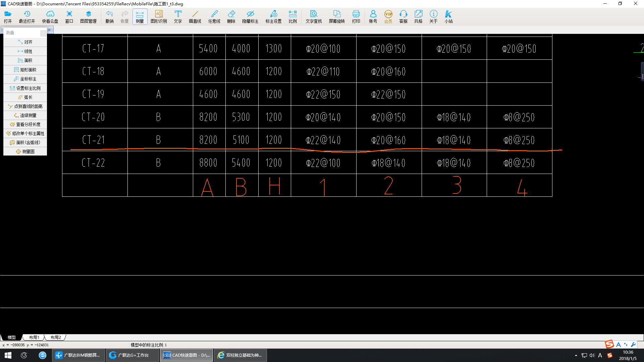Open the 比例 scale tool

coord(292,16)
